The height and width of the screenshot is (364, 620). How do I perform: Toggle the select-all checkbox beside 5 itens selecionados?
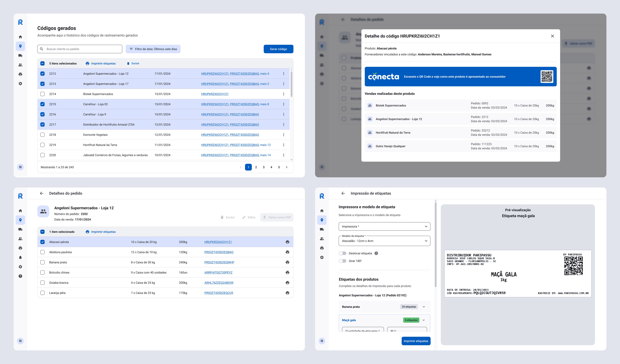(x=43, y=63)
